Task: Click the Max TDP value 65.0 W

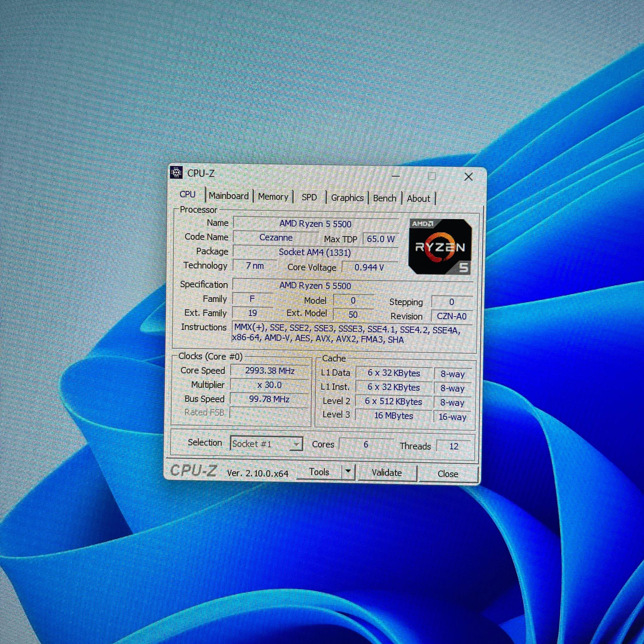Action: click(x=380, y=239)
